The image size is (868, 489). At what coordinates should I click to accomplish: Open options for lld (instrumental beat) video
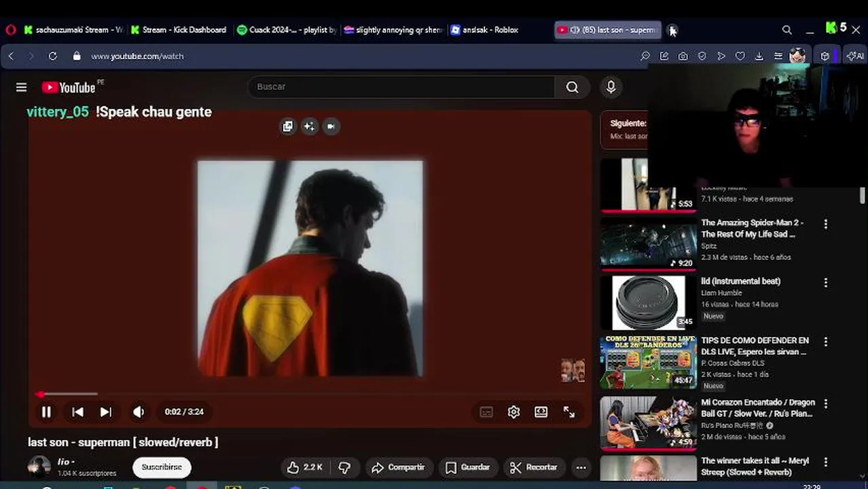coord(826,282)
